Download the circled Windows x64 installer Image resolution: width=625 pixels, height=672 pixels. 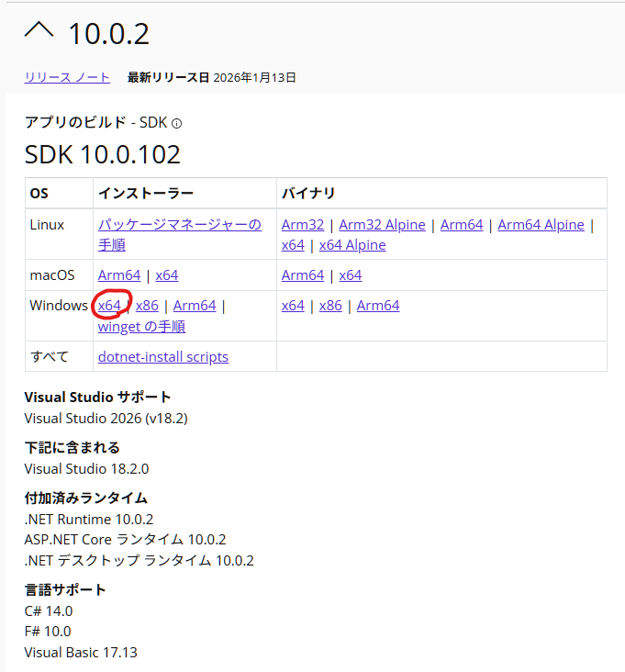pos(109,306)
